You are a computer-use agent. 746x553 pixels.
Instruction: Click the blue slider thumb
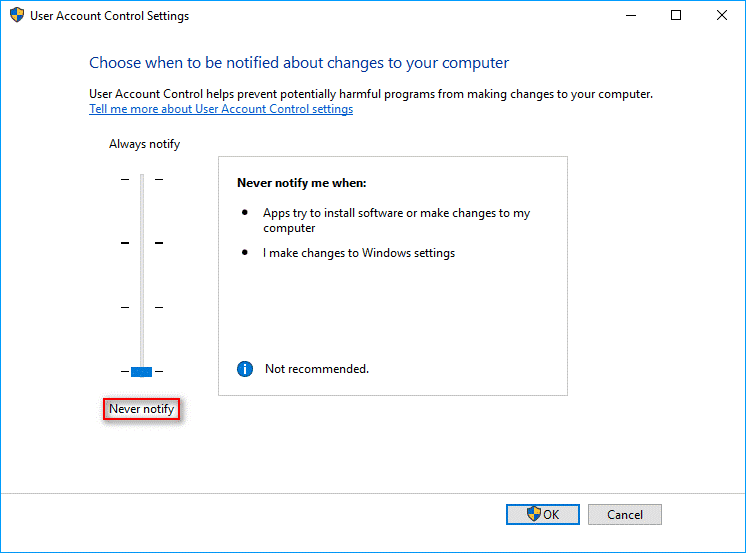tap(141, 372)
